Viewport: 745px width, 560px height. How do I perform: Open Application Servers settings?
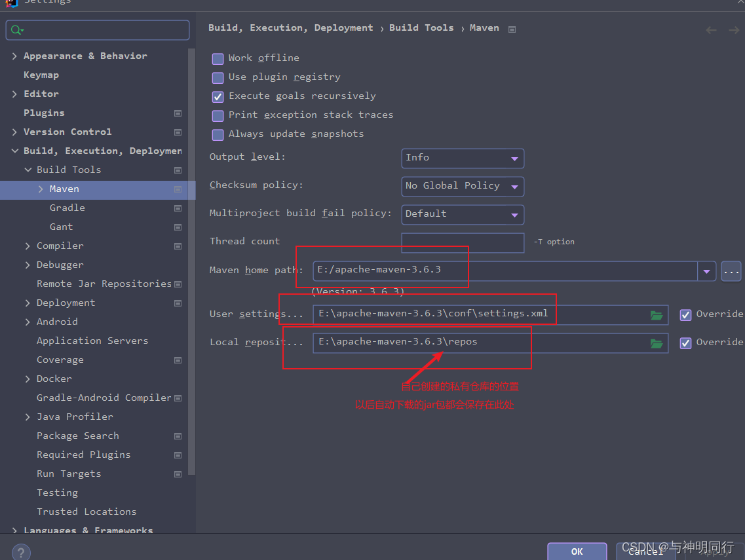[x=92, y=341]
